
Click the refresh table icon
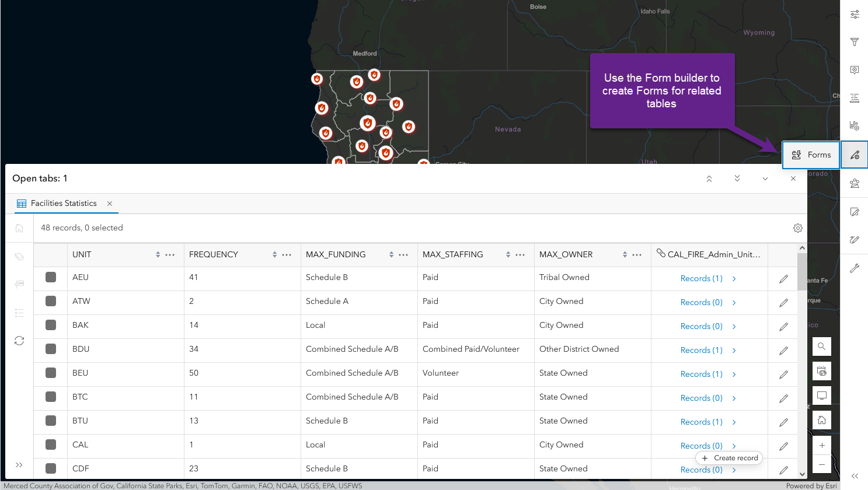[19, 341]
